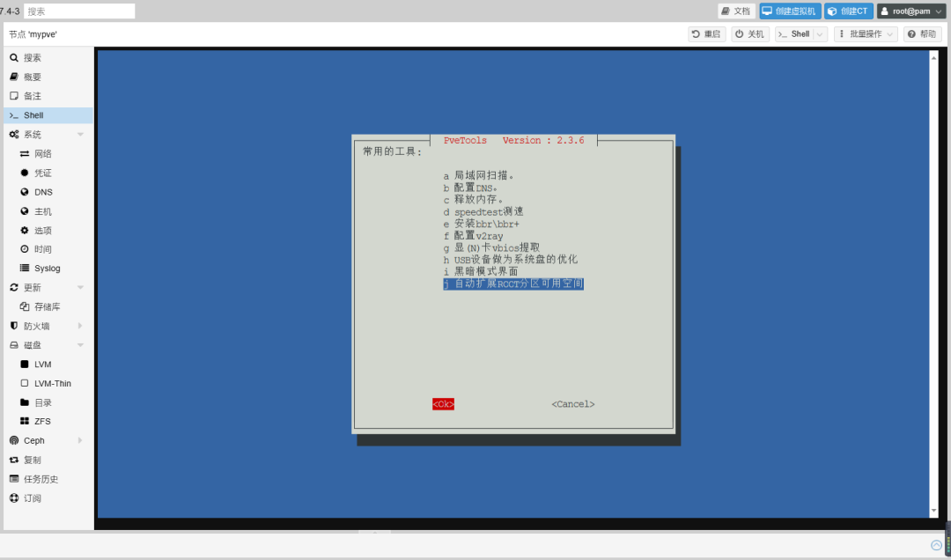Click the 关机 shutdown button
The width and height of the screenshot is (951, 560).
click(749, 34)
